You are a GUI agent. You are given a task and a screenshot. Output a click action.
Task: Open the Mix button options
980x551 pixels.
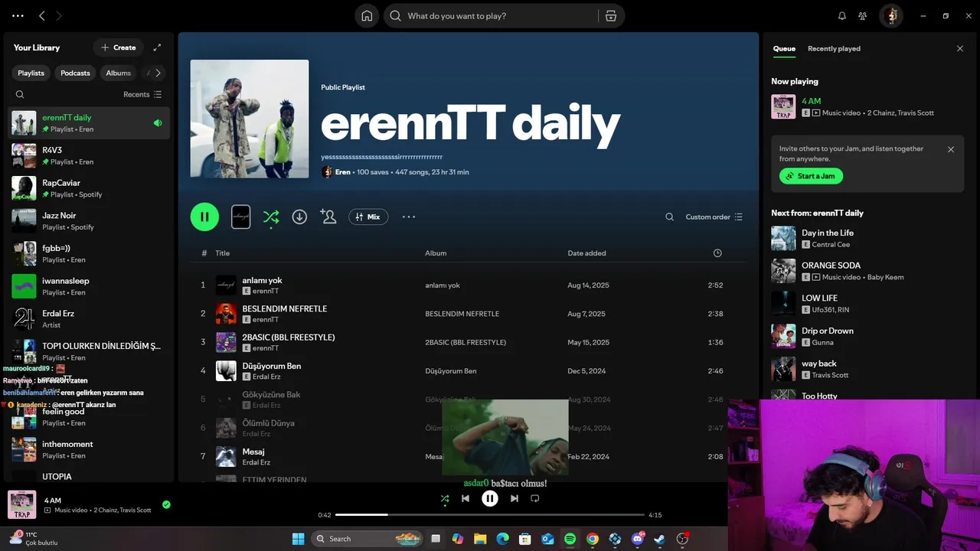pyautogui.click(x=368, y=217)
